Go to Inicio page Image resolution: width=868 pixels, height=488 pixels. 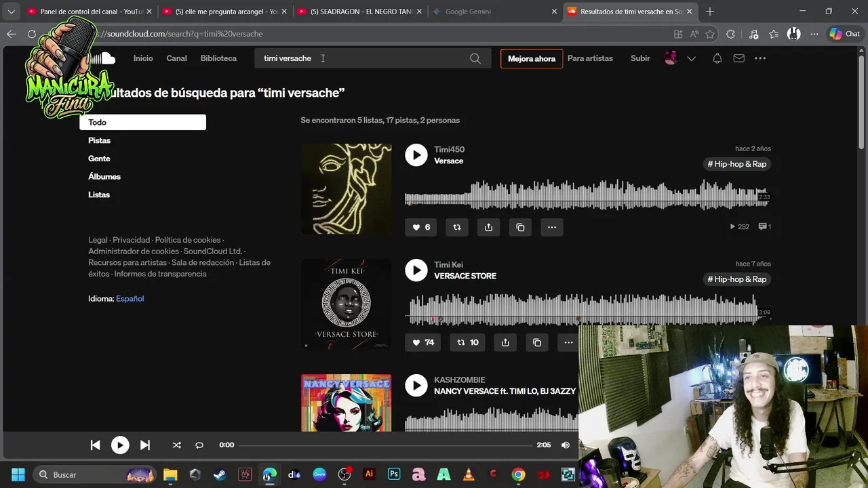point(143,58)
